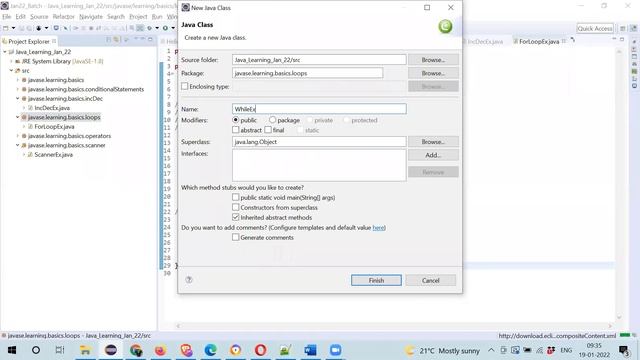Expand the javase.learning.basics.operators package
This screenshot has width=640, height=360.
click(x=18, y=136)
